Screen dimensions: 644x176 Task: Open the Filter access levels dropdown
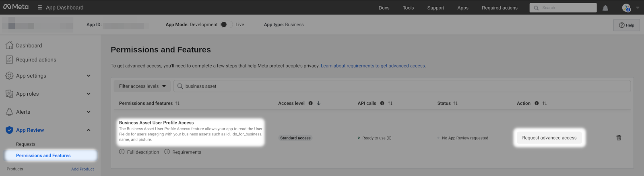pyautogui.click(x=142, y=86)
